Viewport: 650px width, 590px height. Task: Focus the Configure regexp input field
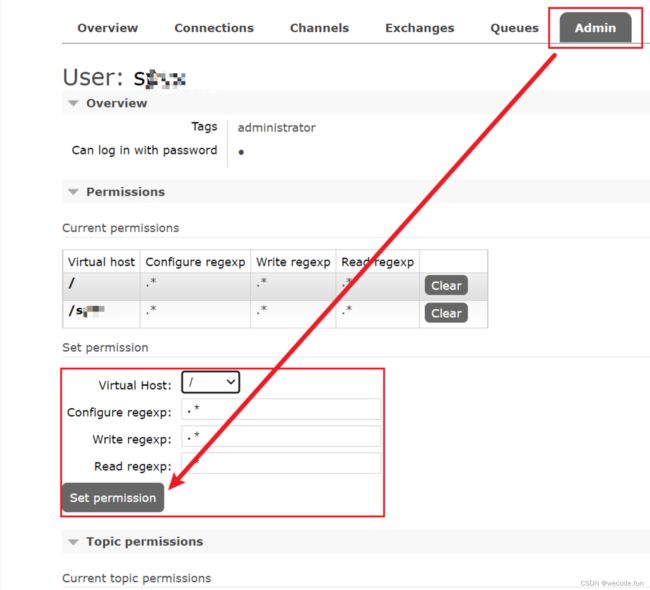281,410
